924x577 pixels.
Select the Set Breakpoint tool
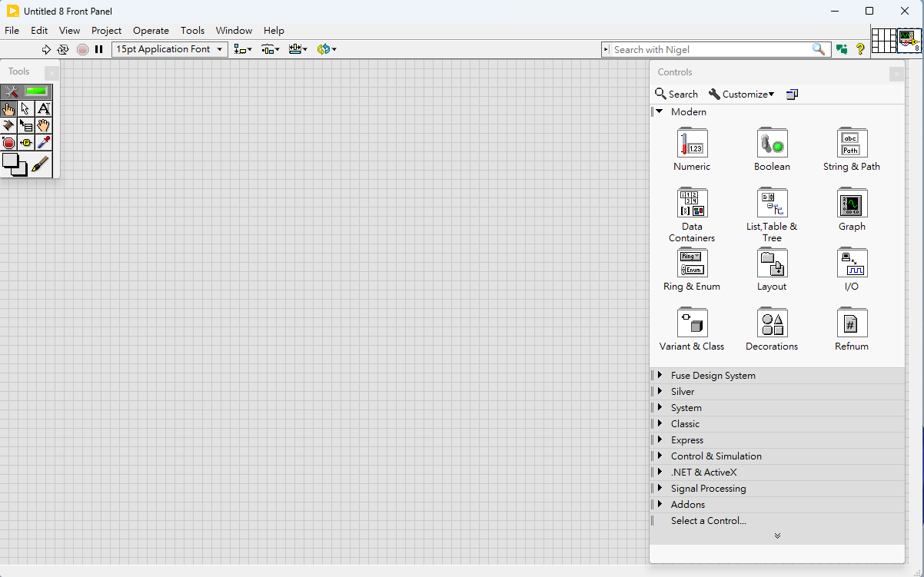(x=8, y=143)
